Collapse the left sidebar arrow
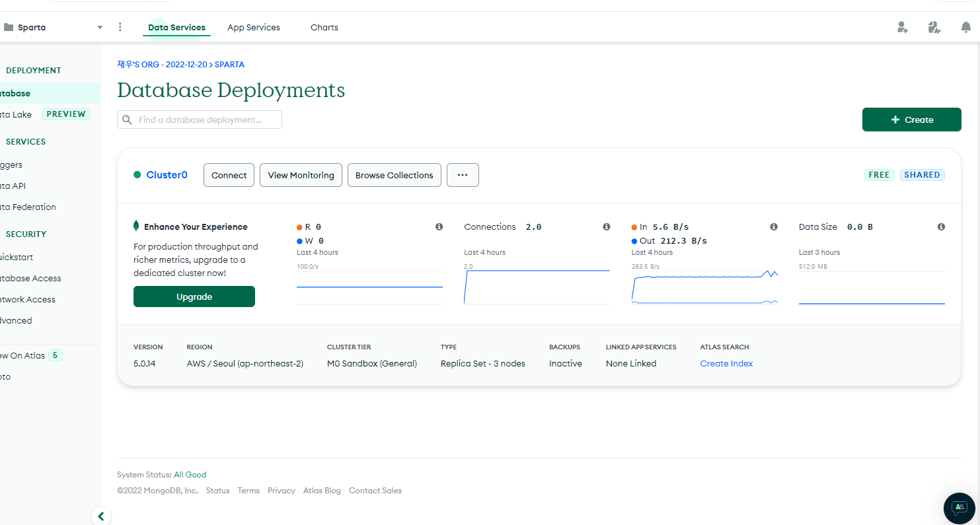The height and width of the screenshot is (525, 980). point(101,516)
